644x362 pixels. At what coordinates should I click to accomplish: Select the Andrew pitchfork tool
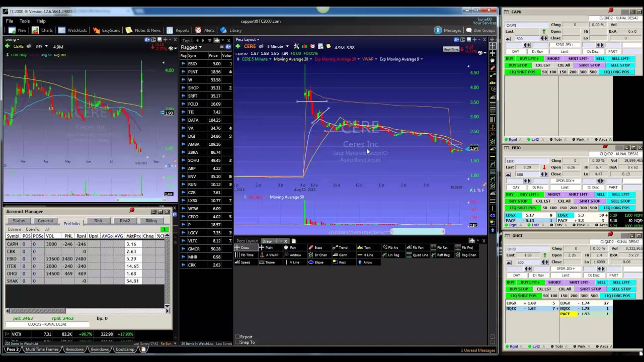(x=295, y=255)
